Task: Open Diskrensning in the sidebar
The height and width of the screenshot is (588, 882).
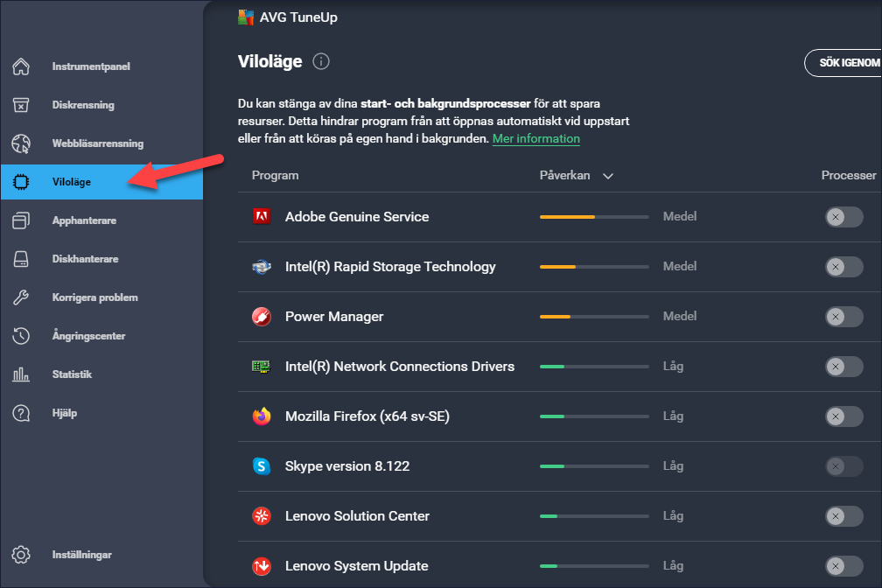Action: pos(83,105)
